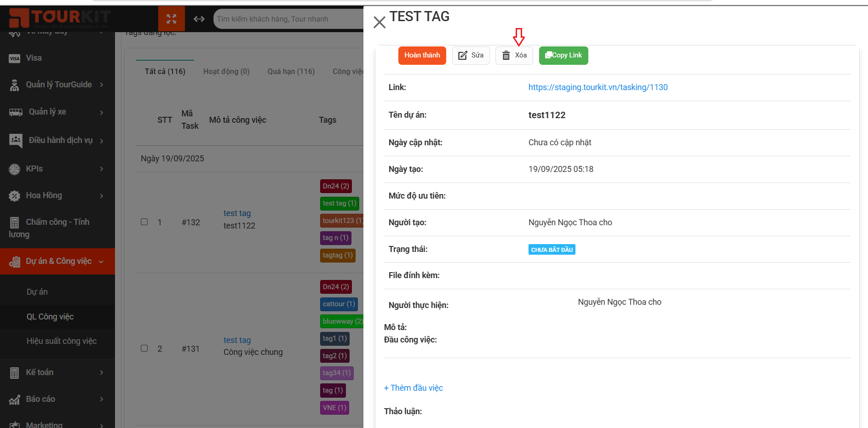The height and width of the screenshot is (428, 868).
Task: Open the staging.tourkit.vn tasking link
Action: pyautogui.click(x=598, y=87)
